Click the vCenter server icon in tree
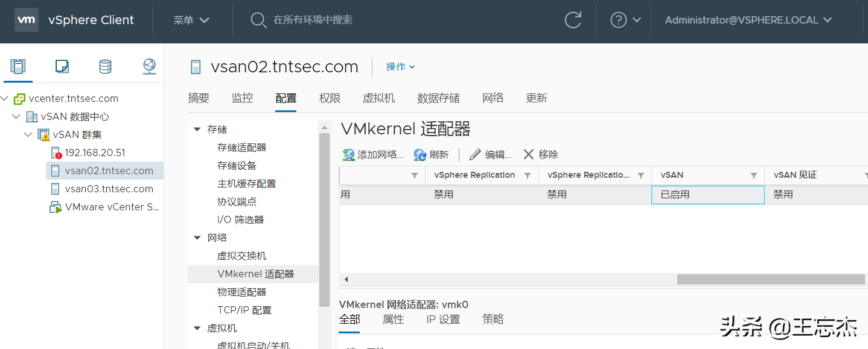This screenshot has height=349, width=868. (x=19, y=98)
